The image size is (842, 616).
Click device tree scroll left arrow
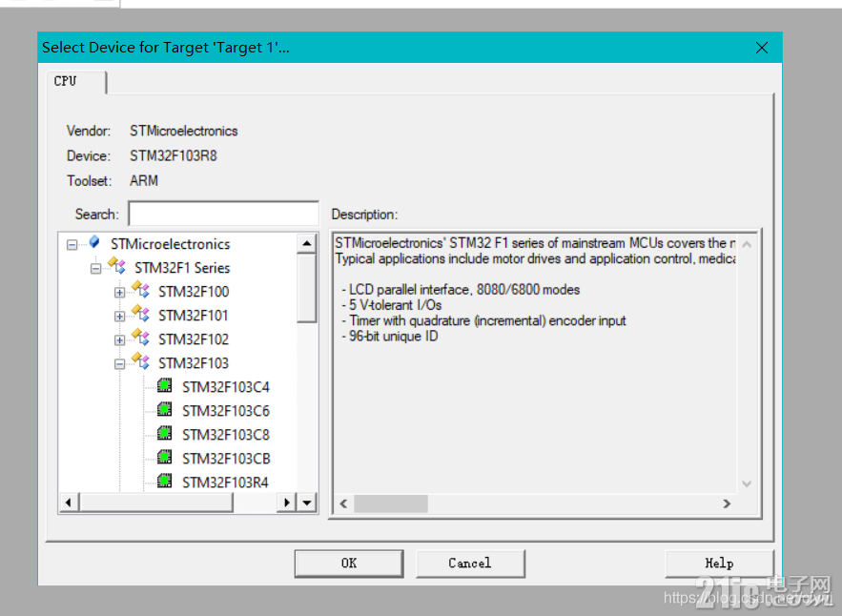pos(69,503)
